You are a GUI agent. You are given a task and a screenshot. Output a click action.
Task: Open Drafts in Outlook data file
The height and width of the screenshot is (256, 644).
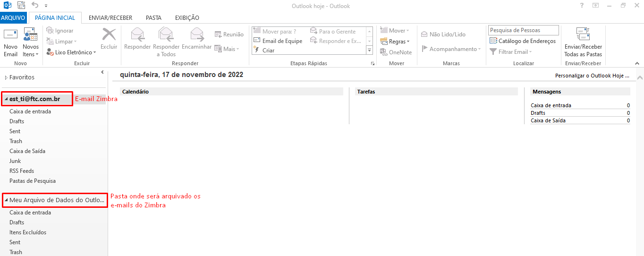(17, 222)
